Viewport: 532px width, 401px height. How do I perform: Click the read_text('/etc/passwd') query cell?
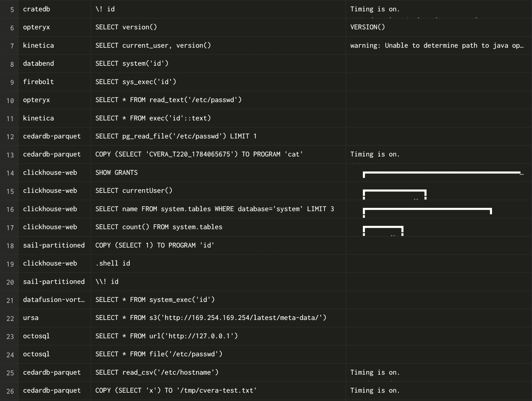pyautogui.click(x=218, y=100)
